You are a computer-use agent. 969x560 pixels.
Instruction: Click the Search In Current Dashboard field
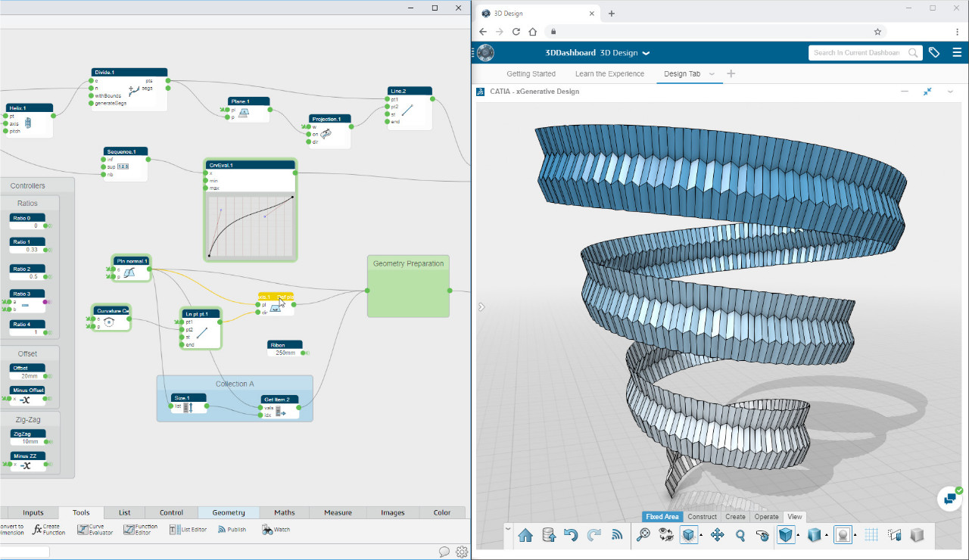pyautogui.click(x=858, y=53)
